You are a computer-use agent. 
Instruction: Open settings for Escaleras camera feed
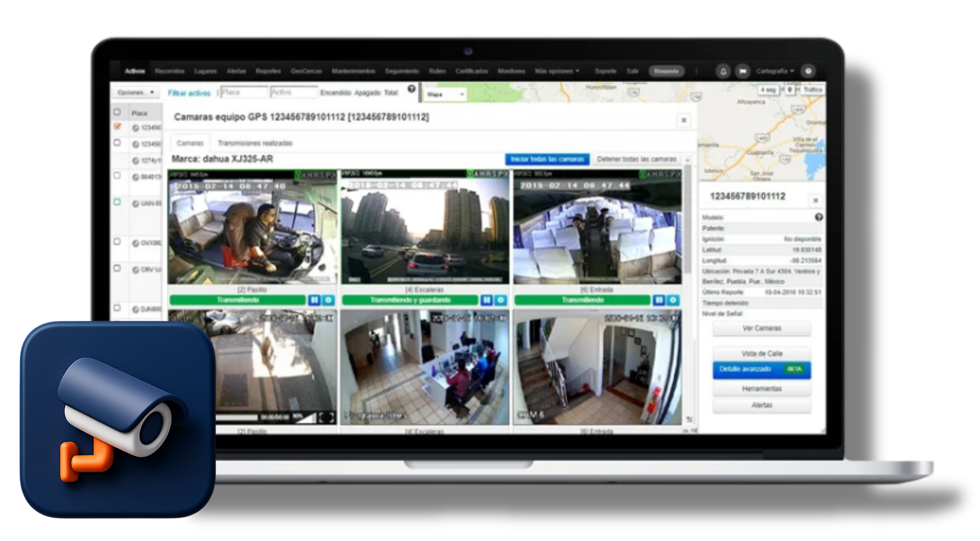pos(501,300)
